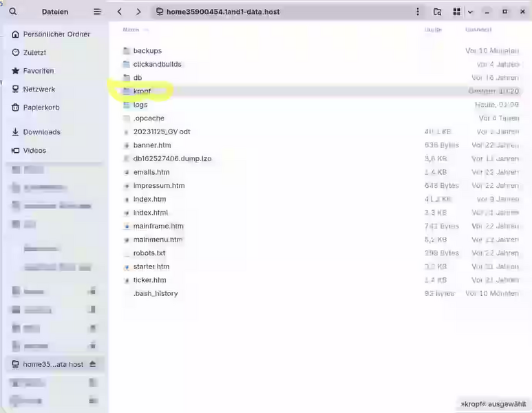Image resolution: width=532 pixels, height=413 pixels.
Task: Select file ticker.htm
Action: [x=320, y=280]
